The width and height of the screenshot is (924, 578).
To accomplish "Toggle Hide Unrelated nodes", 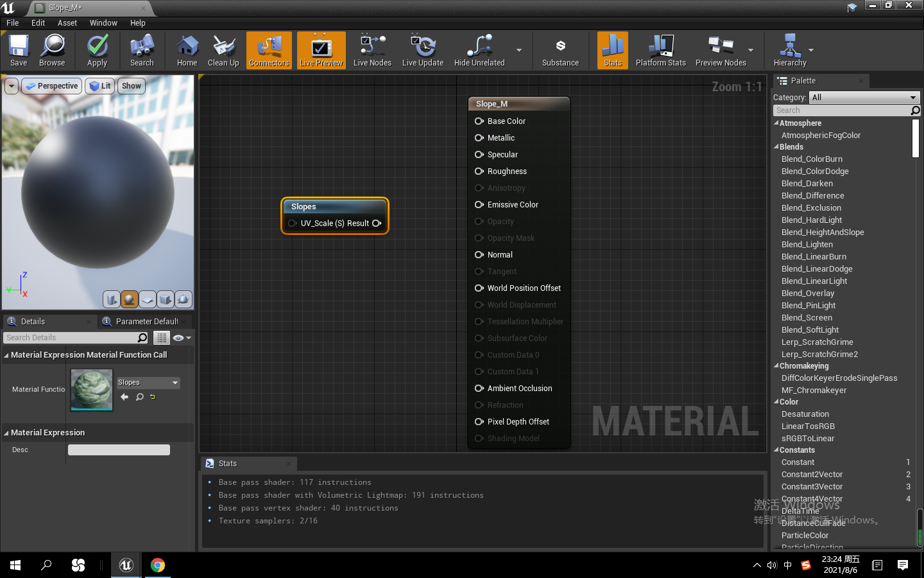I will click(478, 50).
